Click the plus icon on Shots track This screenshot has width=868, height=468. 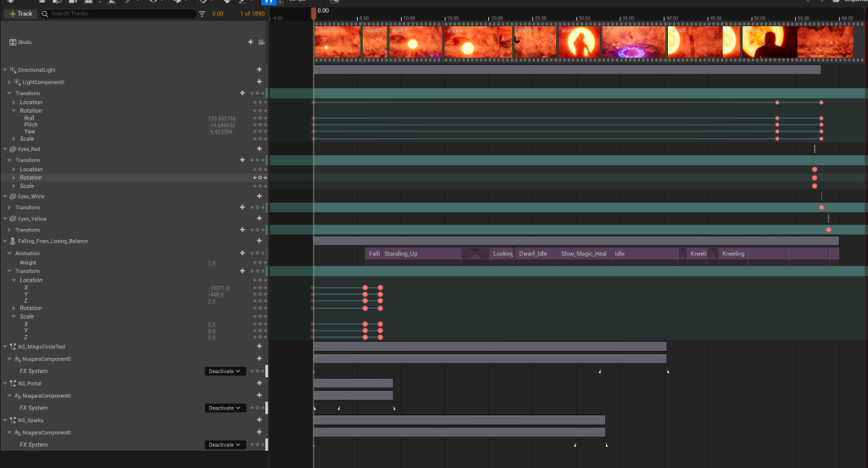(250, 42)
